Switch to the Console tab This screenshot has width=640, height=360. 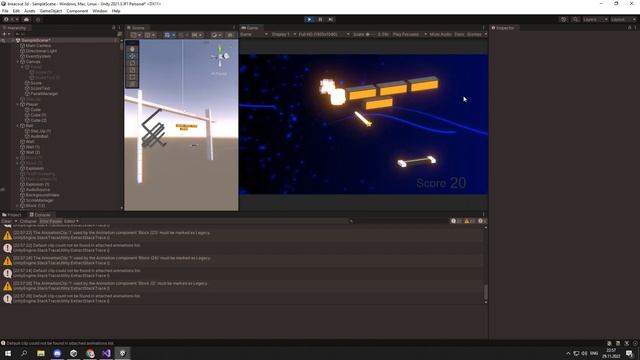40,215
